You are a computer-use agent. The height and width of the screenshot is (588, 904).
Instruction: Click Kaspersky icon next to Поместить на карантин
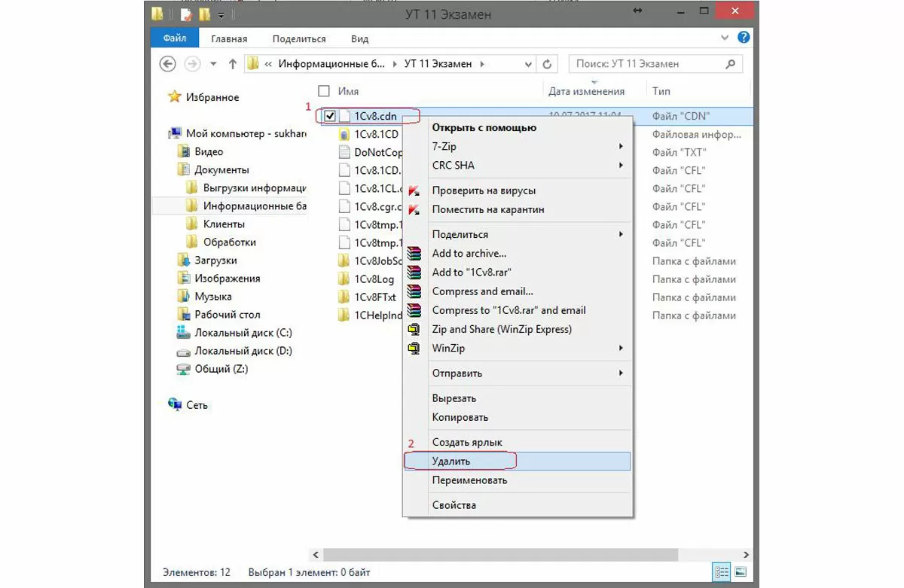click(x=414, y=209)
